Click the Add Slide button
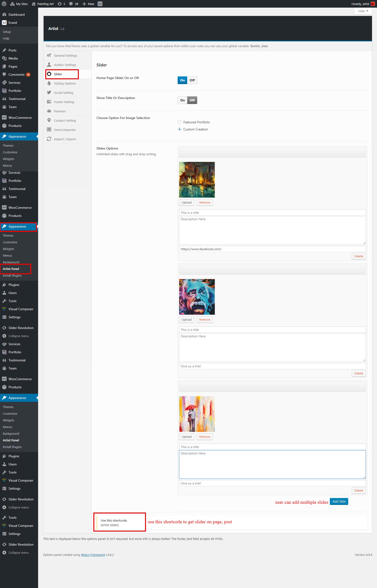The width and height of the screenshot is (377, 588). pyautogui.click(x=339, y=501)
